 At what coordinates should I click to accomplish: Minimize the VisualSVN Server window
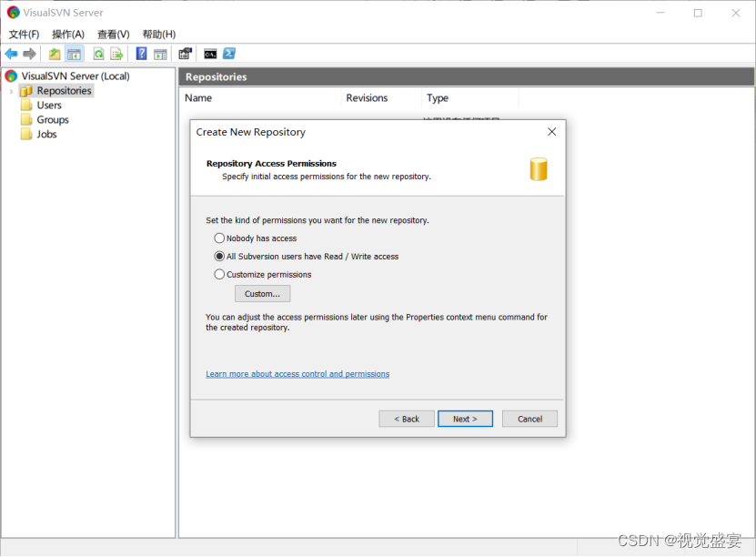click(660, 13)
